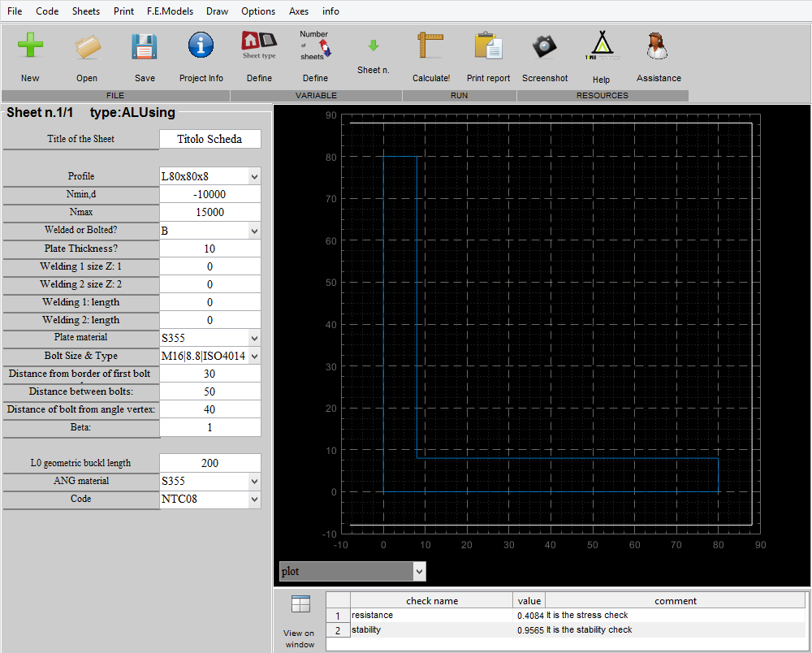Screen dimensions: 812x653
Task: Open the Sheets menu
Action: [x=86, y=11]
